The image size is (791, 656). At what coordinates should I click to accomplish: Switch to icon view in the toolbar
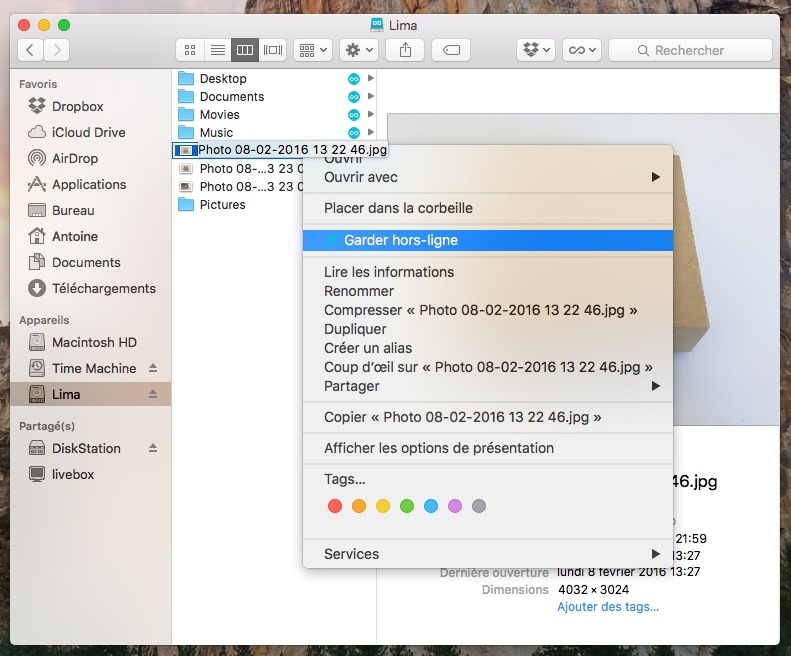(190, 50)
